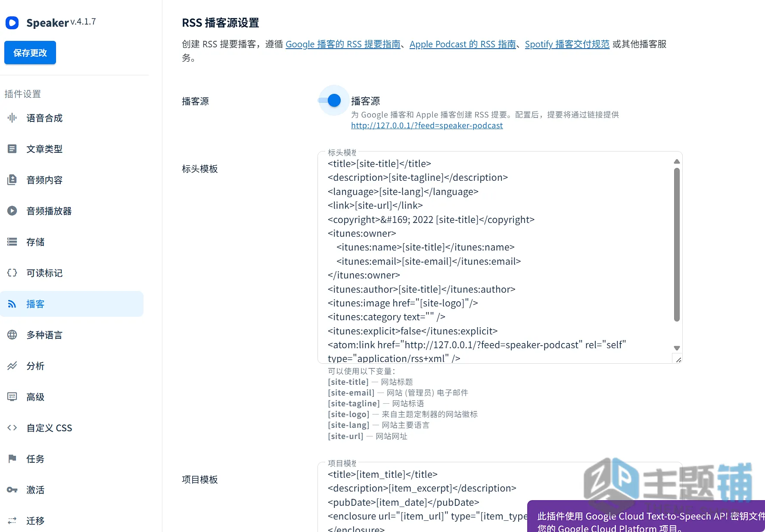The width and height of the screenshot is (765, 532).
Task: Go to 音频播放器 settings
Action: point(72,211)
